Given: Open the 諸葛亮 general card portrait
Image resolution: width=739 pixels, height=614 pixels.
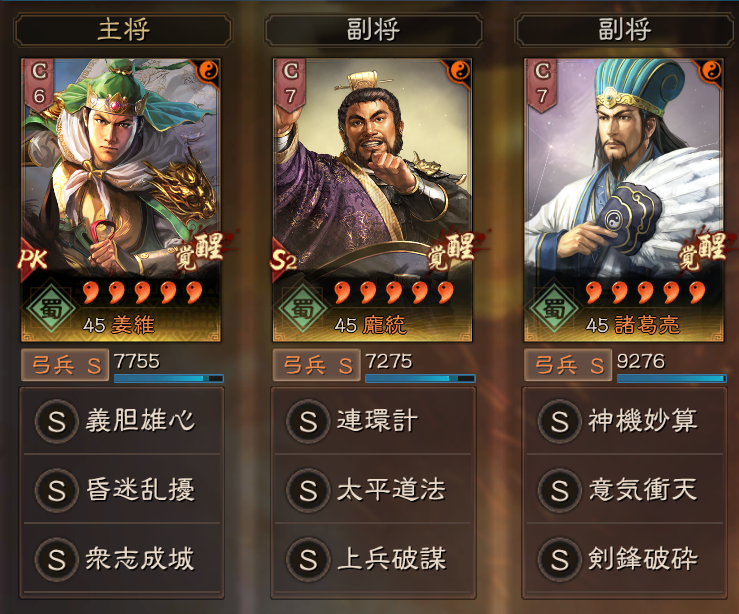Looking at the screenshot, I should [624, 200].
